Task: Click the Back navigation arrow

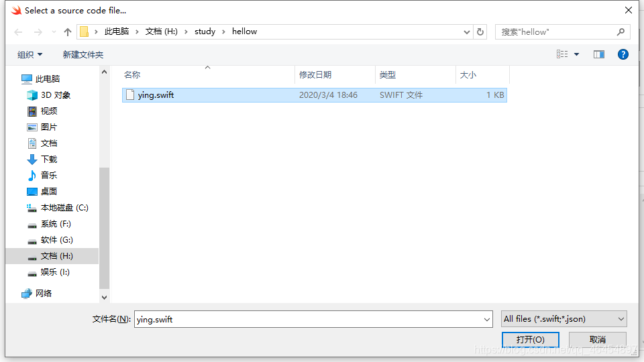Action: pyautogui.click(x=18, y=32)
